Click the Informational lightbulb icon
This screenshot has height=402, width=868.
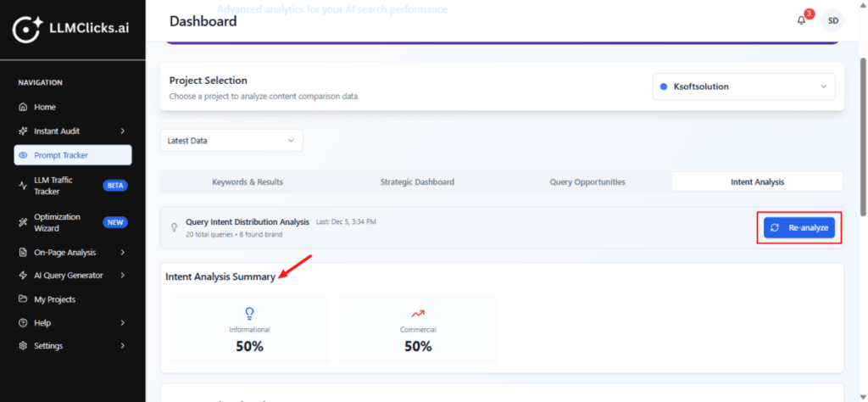pyautogui.click(x=249, y=314)
